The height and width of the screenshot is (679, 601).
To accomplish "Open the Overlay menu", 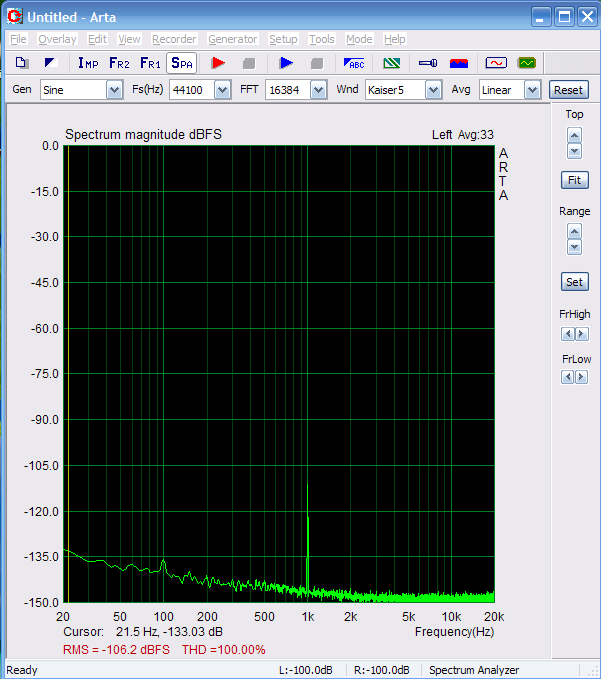I will 57,39.
